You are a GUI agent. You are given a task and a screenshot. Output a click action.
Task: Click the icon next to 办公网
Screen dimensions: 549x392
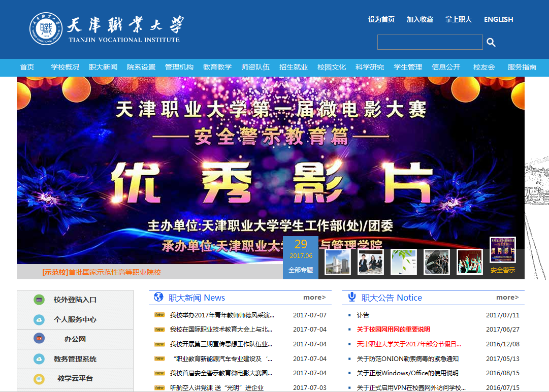tap(39, 339)
